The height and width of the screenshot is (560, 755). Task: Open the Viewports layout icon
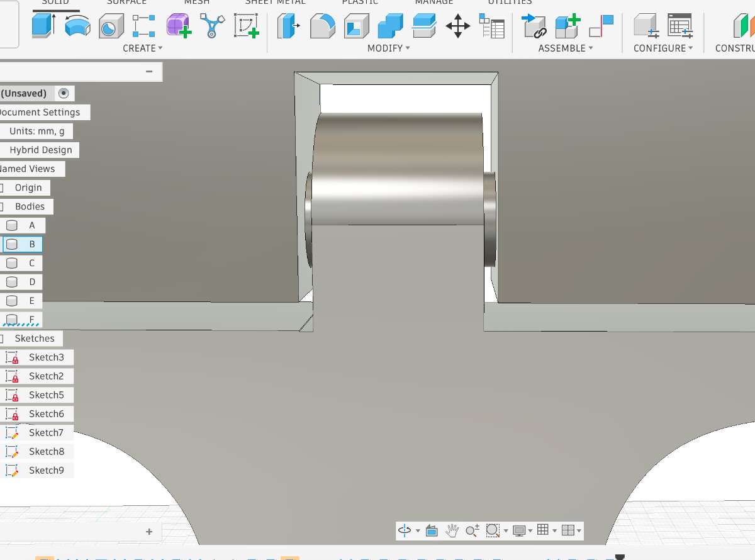click(568, 530)
